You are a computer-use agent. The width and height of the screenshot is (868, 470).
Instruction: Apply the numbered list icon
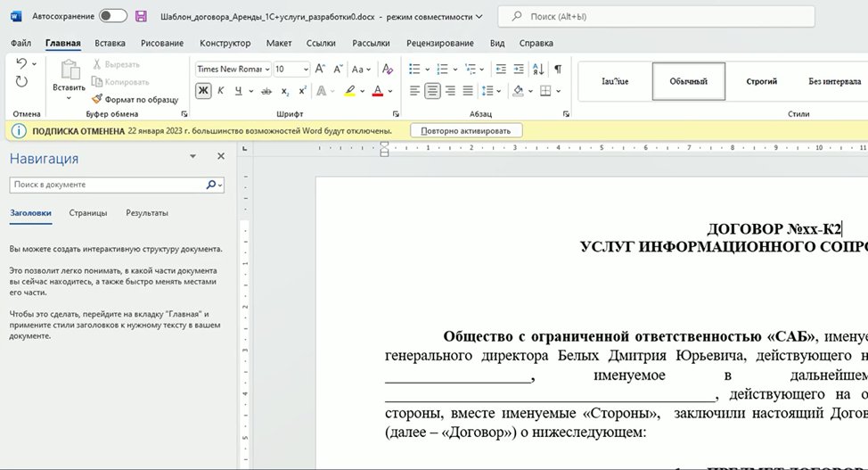click(442, 69)
